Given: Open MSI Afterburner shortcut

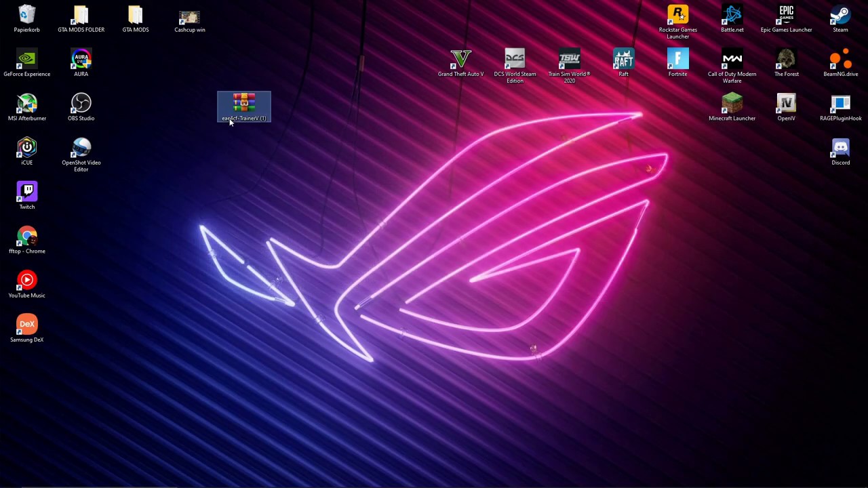Looking at the screenshot, I should point(26,107).
